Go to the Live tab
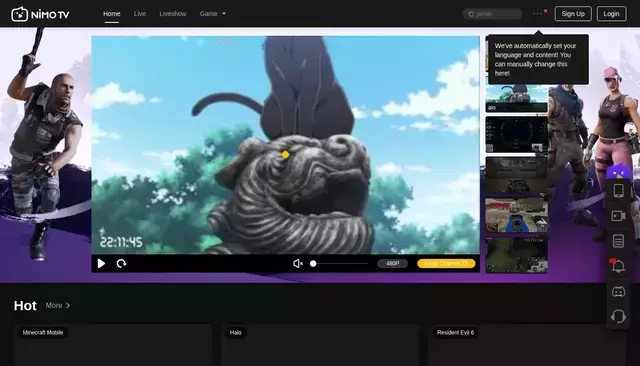 140,14
